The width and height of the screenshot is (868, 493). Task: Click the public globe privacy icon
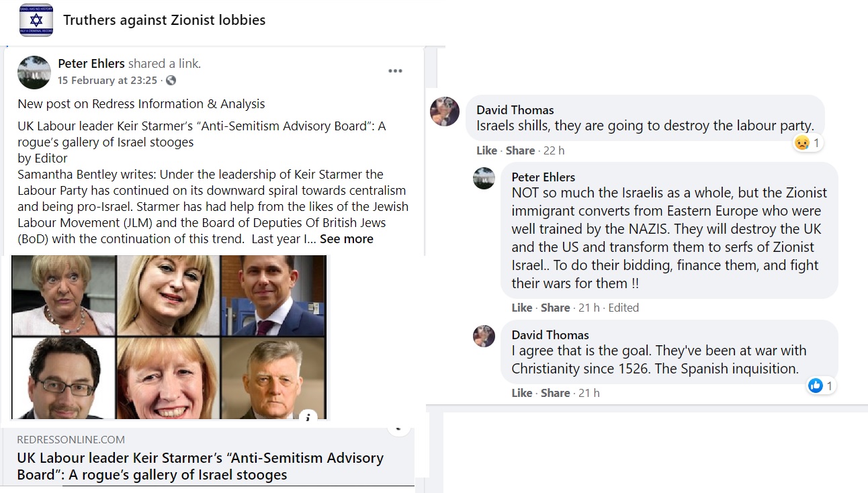pos(171,81)
